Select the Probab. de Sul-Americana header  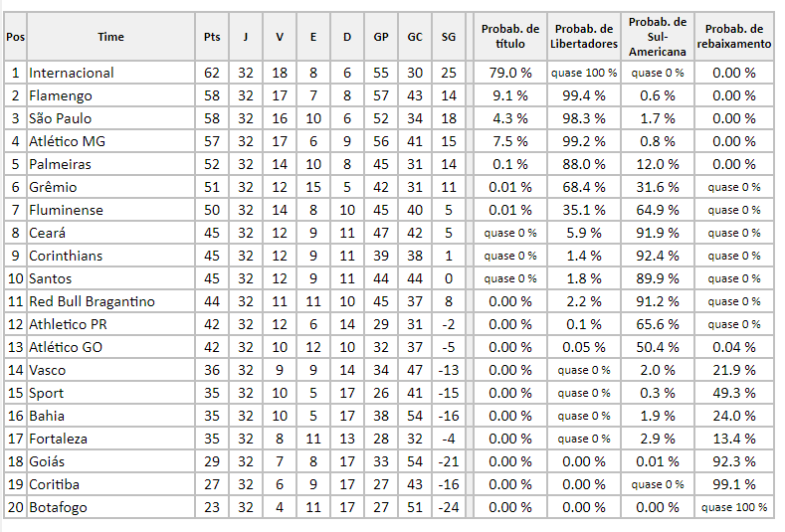(x=658, y=37)
